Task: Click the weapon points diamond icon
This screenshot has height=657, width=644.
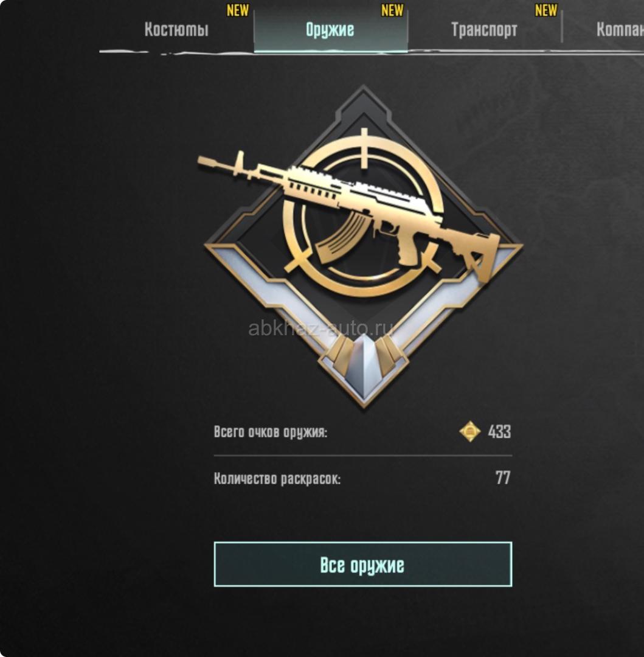Action: coord(470,431)
